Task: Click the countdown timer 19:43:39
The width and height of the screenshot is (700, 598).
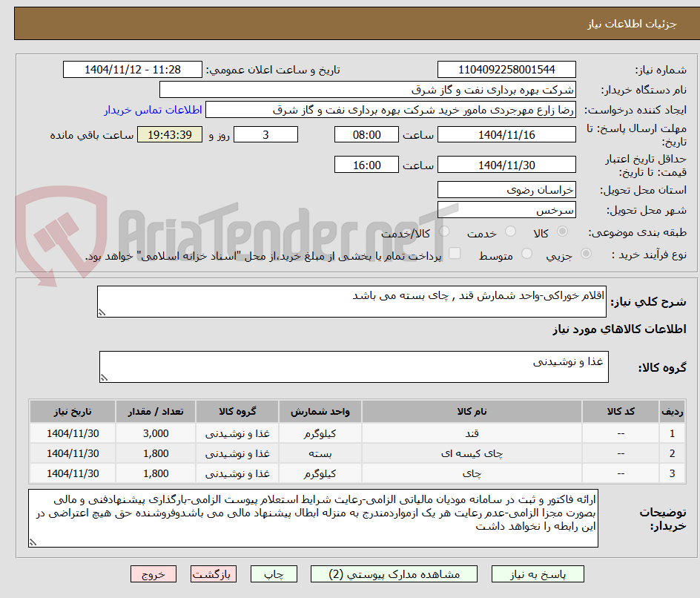Action: click(170, 134)
